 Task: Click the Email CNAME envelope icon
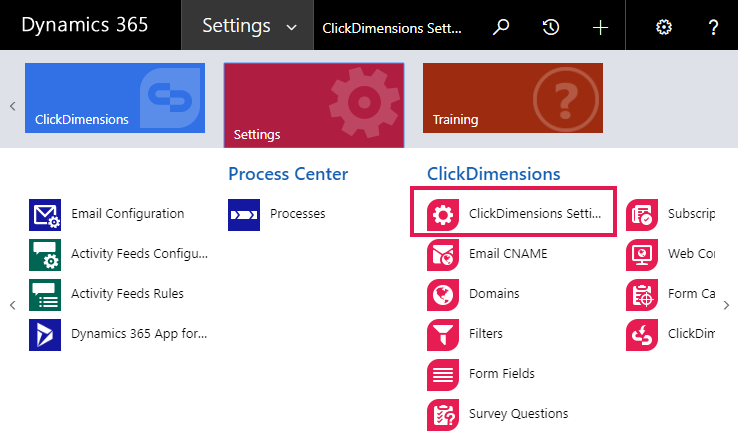coord(443,255)
